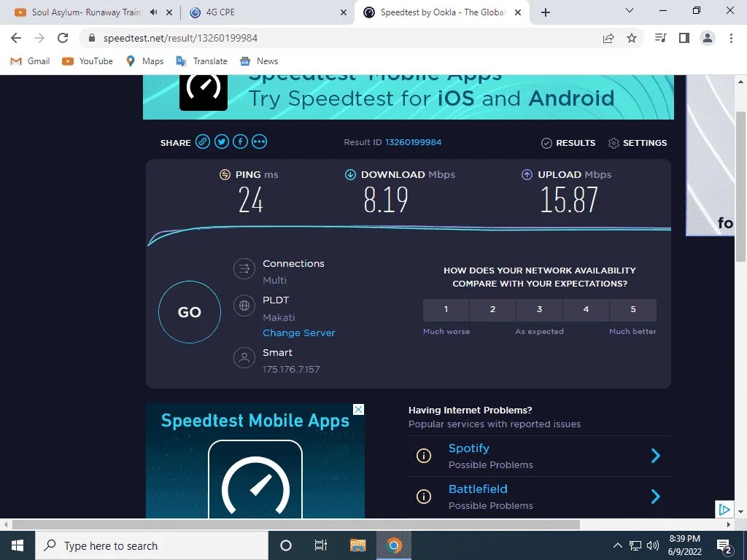Screen dimensions: 747x560
Task: Click the Smart ISP user icon
Action: click(244, 357)
